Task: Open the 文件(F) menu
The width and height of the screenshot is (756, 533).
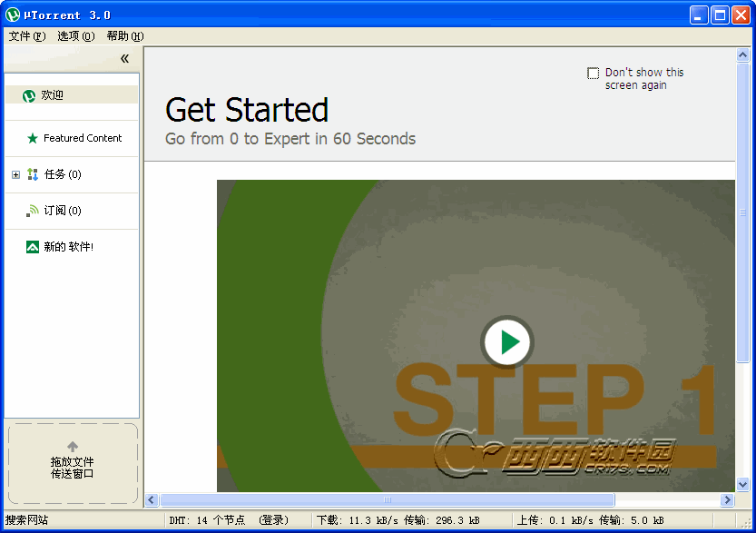Action: [27, 36]
